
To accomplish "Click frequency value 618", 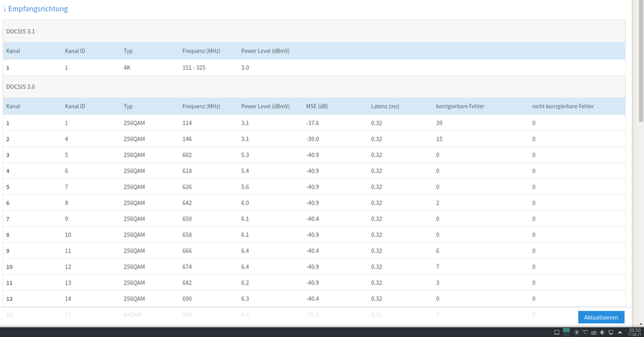I will [x=187, y=171].
